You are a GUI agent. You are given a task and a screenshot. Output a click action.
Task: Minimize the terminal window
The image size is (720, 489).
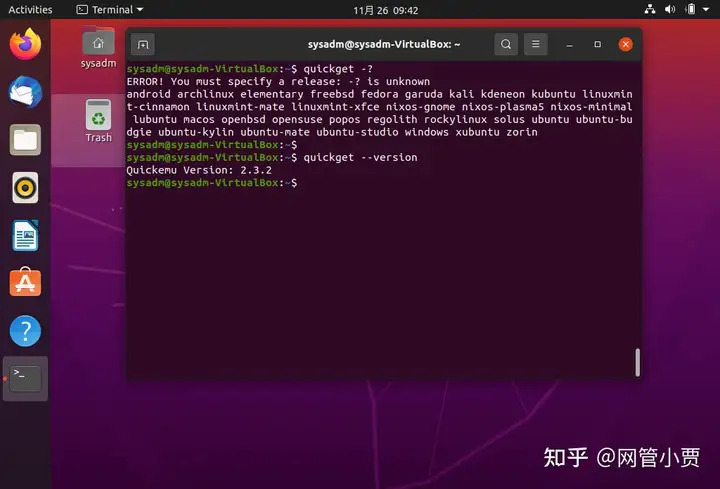(x=569, y=45)
